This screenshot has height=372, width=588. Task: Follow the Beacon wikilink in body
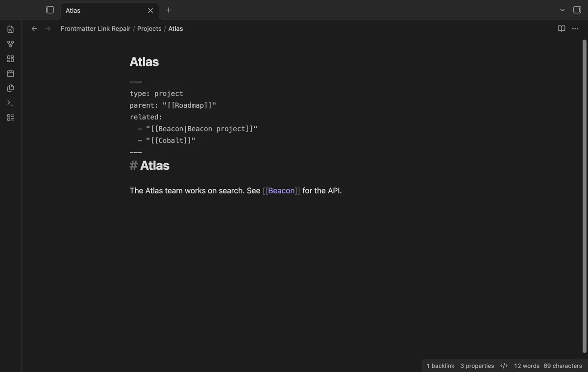(281, 190)
